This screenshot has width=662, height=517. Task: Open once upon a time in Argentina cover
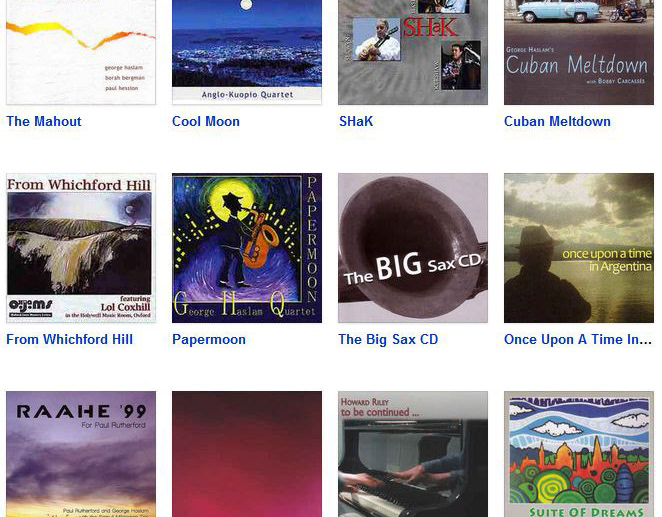[579, 248]
